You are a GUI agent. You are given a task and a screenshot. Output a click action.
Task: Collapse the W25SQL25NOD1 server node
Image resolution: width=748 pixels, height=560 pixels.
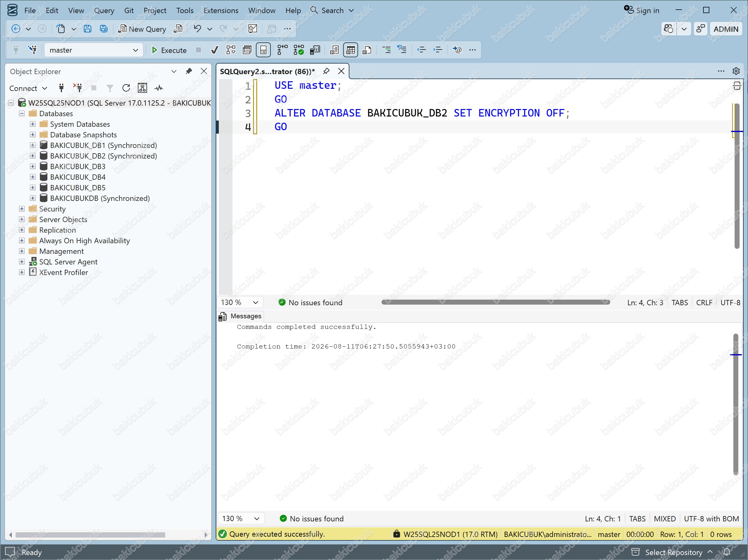click(x=11, y=103)
